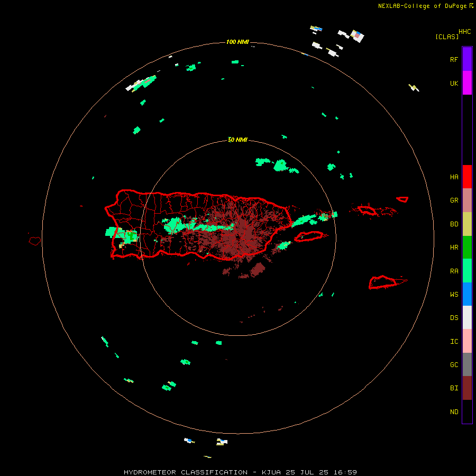Image resolution: width=476 pixels, height=476 pixels.
Task: Click the ND black legend swatch
Action: (467, 411)
